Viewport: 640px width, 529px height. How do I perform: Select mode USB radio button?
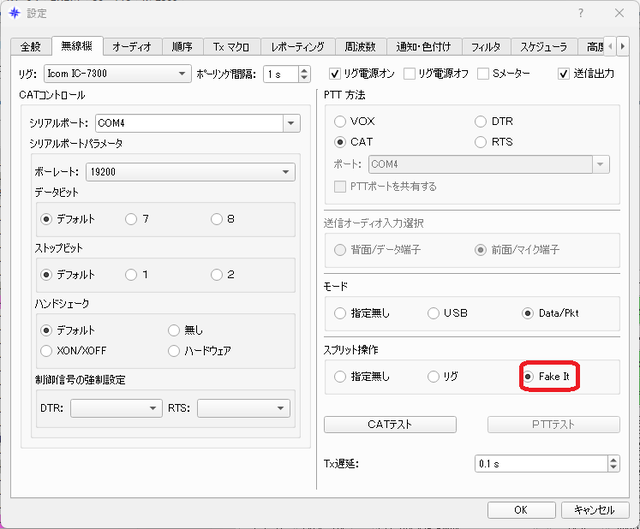[433, 313]
